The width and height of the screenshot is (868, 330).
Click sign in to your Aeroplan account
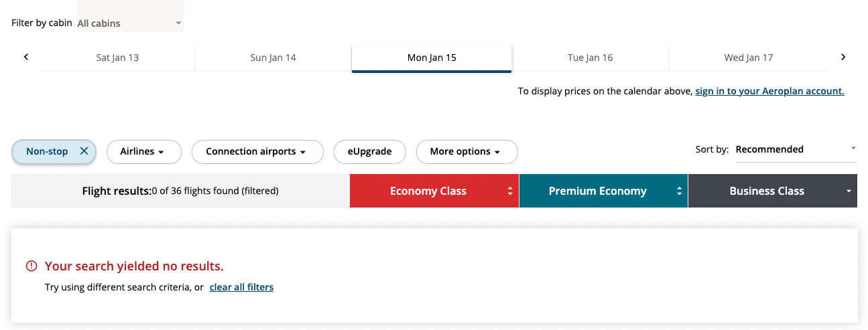pos(769,91)
